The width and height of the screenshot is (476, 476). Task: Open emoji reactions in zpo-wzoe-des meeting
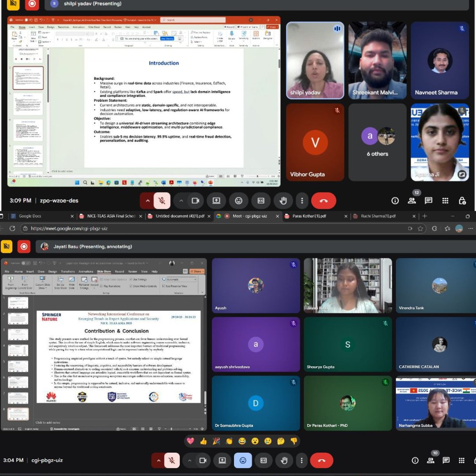pos(238,201)
